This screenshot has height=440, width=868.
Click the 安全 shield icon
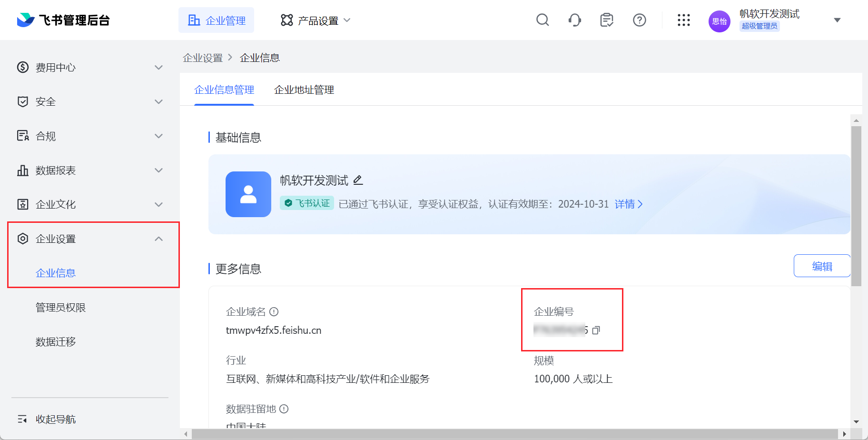(23, 101)
